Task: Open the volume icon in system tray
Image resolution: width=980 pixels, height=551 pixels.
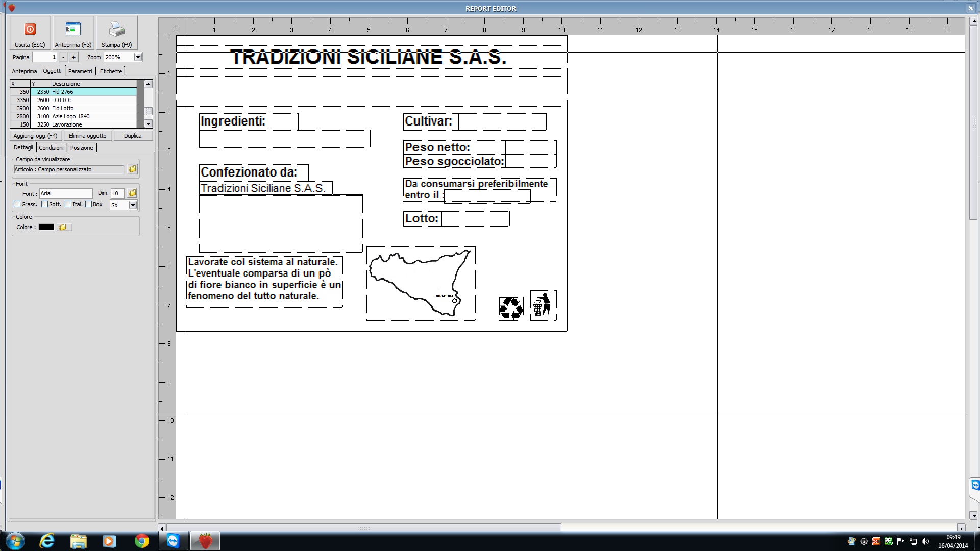Action: [925, 541]
